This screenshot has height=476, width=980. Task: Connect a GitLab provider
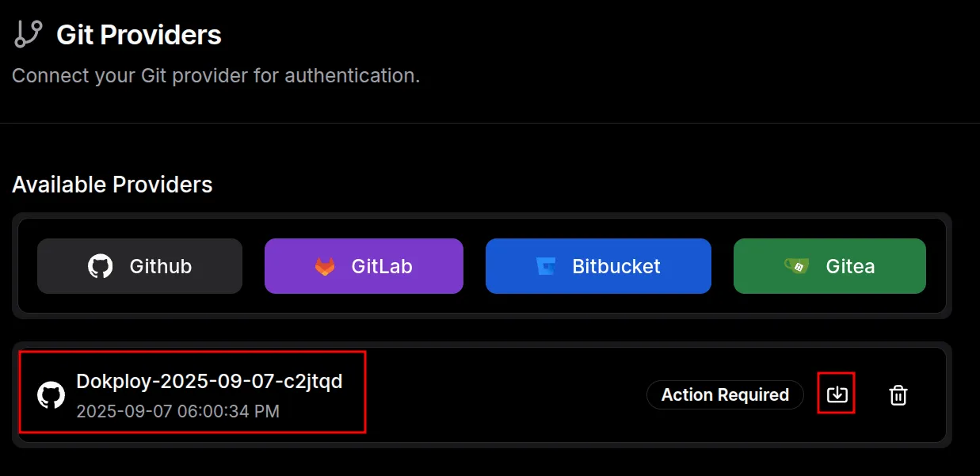point(364,266)
